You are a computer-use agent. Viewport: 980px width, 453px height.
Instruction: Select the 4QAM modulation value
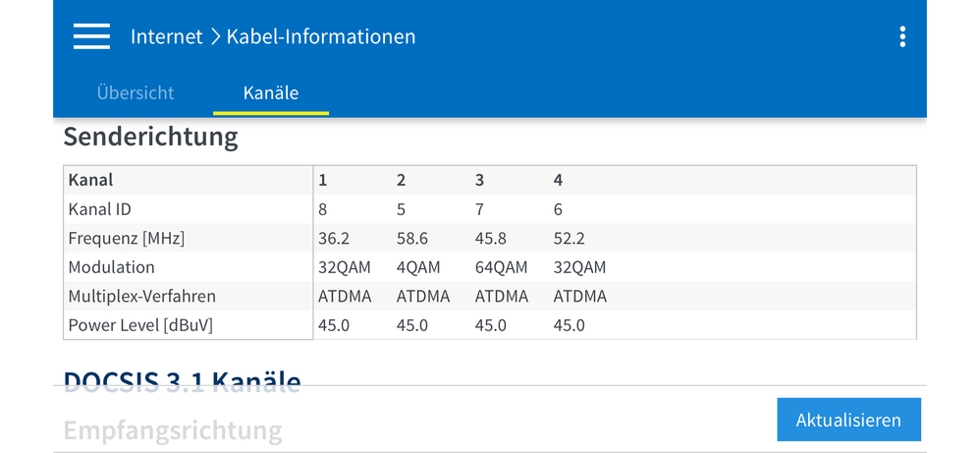[x=418, y=267]
